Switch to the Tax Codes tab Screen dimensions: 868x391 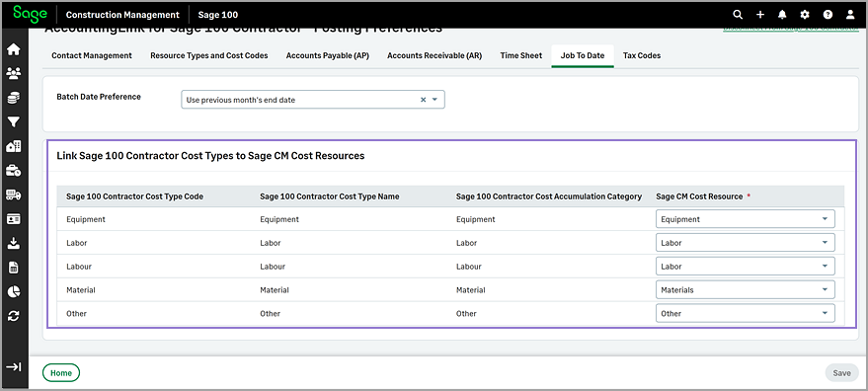point(642,55)
